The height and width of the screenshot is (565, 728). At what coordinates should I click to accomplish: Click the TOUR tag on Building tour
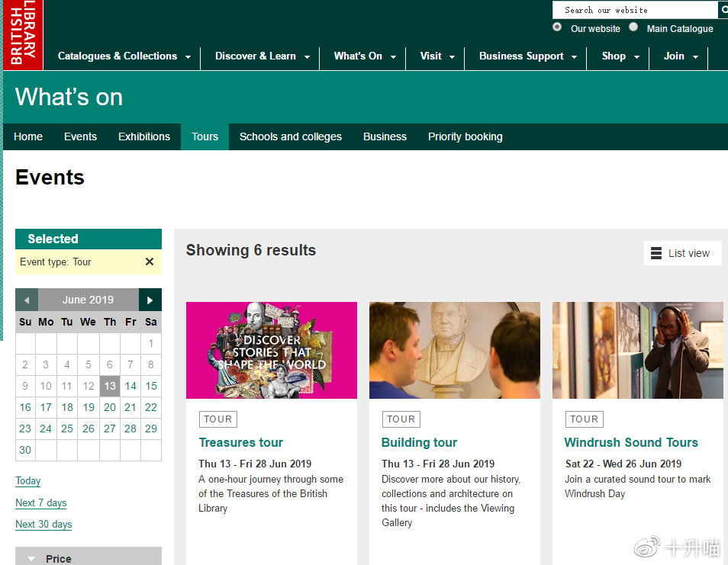coord(401,419)
